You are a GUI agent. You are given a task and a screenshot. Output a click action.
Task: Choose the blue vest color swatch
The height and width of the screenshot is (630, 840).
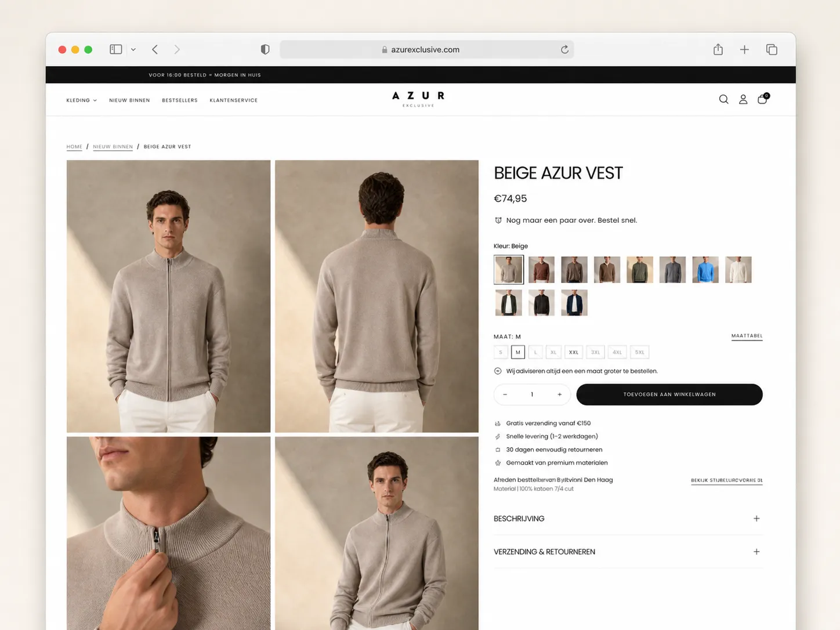(x=705, y=270)
